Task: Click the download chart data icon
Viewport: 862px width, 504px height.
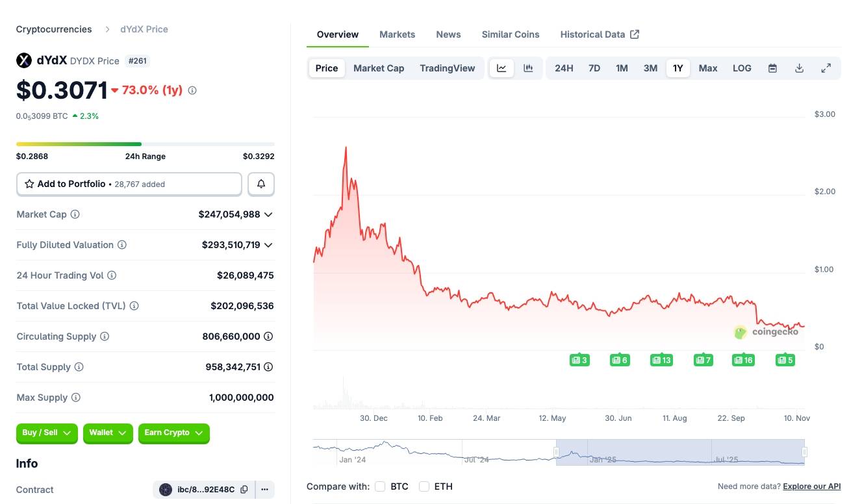Action: click(x=800, y=68)
